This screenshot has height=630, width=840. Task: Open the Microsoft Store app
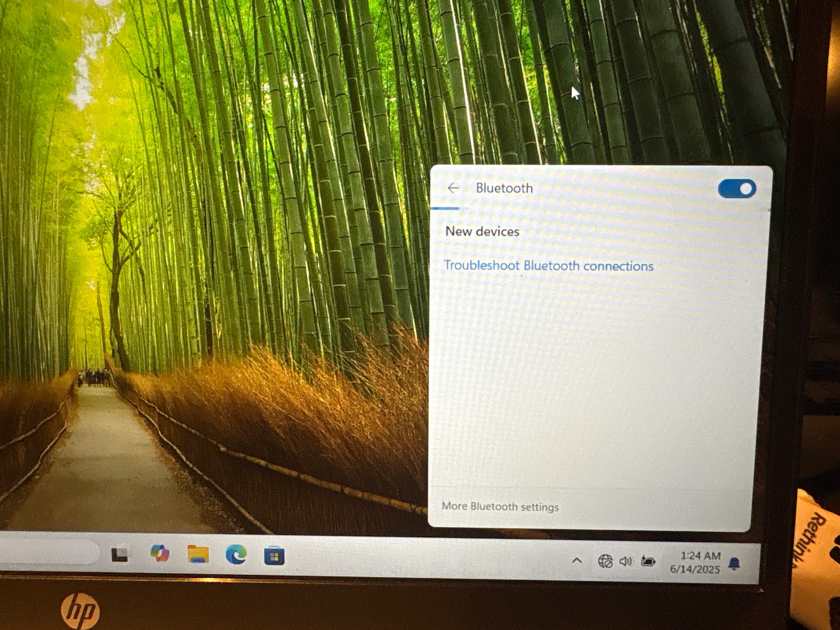click(x=274, y=556)
